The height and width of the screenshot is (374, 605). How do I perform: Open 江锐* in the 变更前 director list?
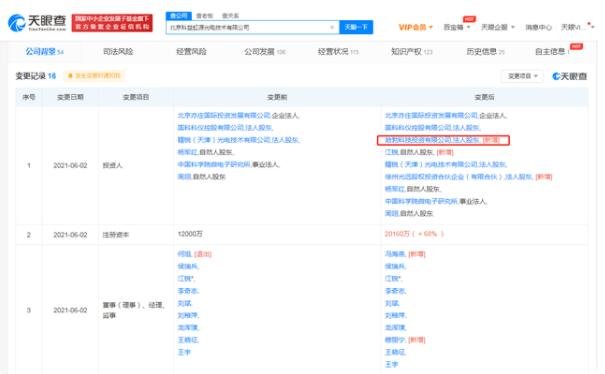click(x=186, y=278)
